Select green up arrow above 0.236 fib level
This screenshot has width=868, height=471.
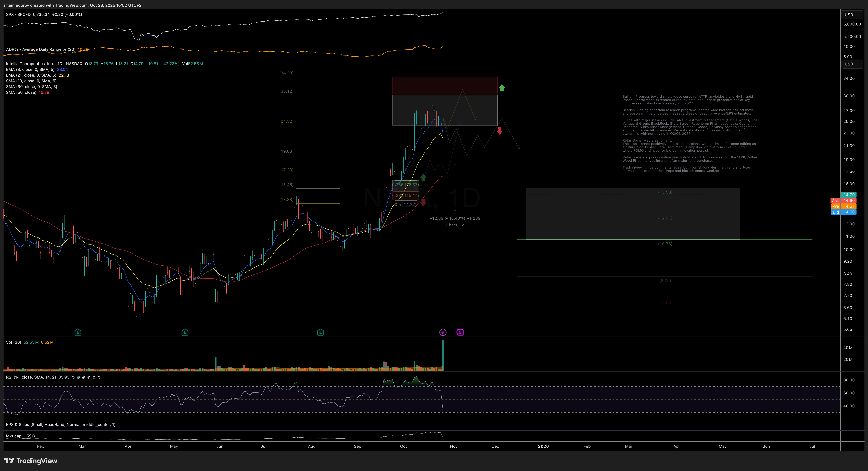423,177
